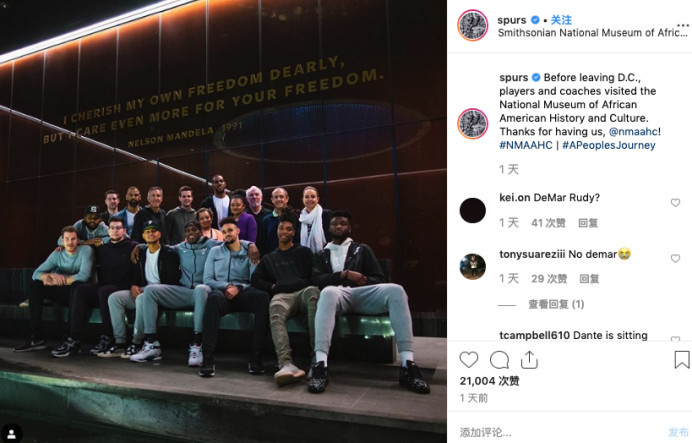Expand replies with 查看回复 (1)
692x443 pixels.
coord(556,304)
